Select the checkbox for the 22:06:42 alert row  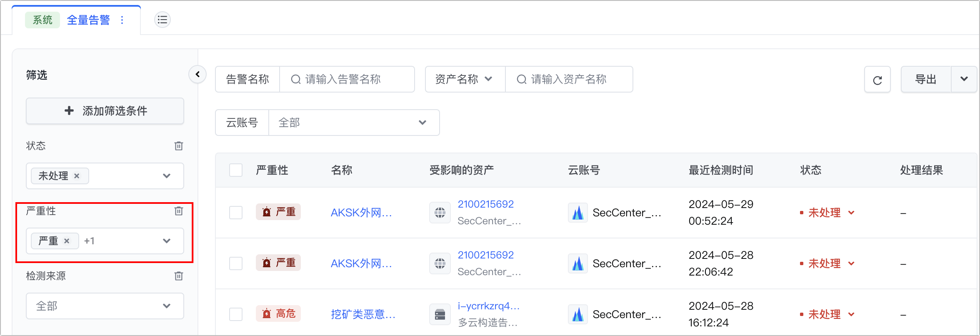coord(236,263)
